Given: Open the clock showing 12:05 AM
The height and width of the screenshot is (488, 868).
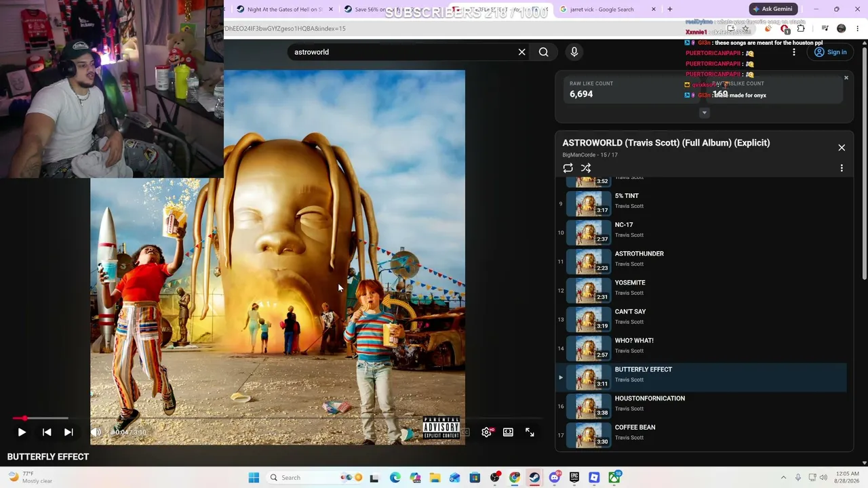Looking at the screenshot, I should (x=847, y=477).
